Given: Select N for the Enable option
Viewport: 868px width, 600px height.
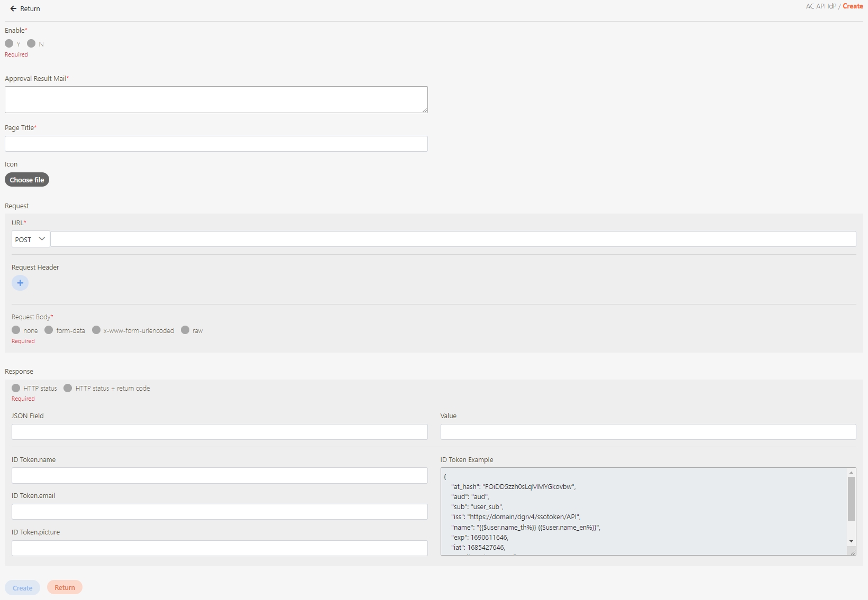Looking at the screenshot, I should pos(31,43).
